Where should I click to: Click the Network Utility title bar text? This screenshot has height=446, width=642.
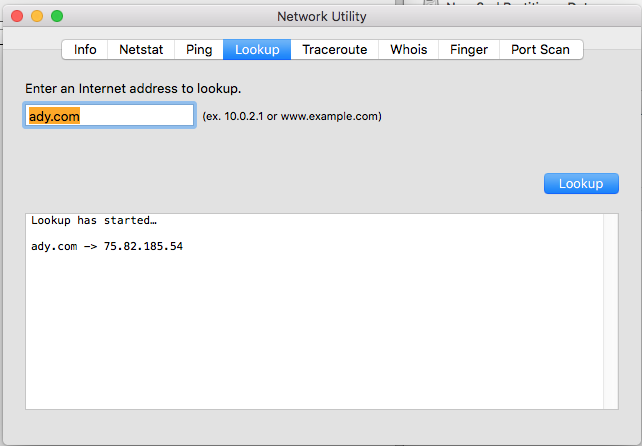[321, 17]
